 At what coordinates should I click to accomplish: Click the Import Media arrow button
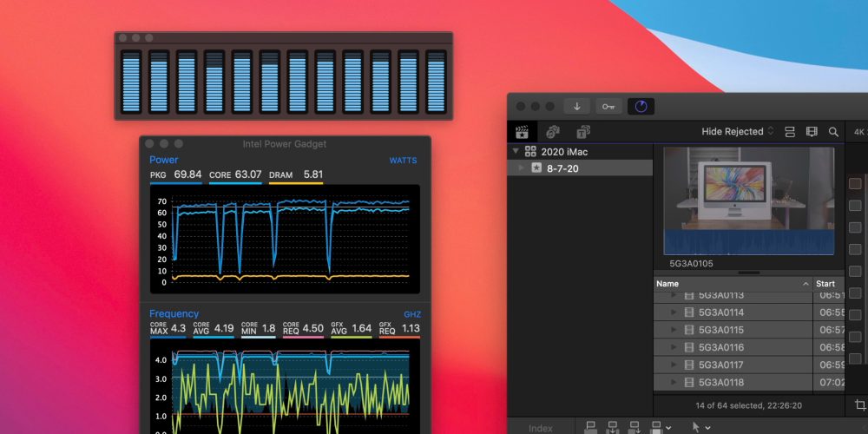click(x=576, y=106)
